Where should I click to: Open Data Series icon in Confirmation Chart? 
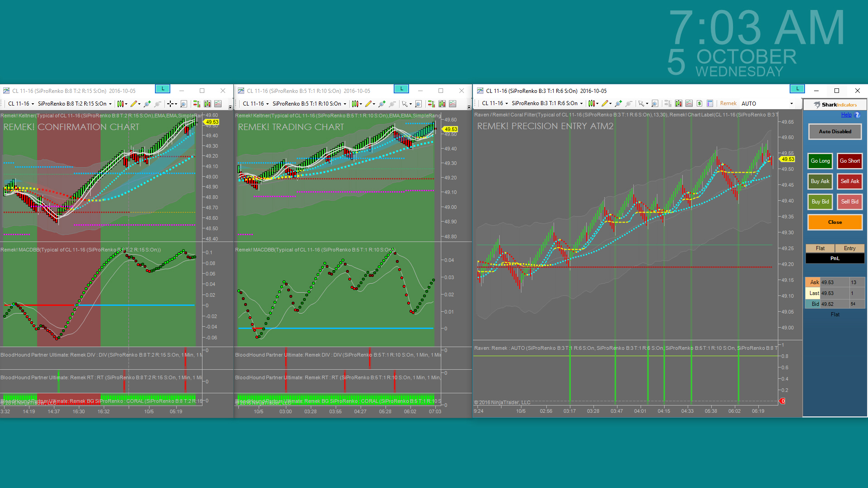pos(207,104)
